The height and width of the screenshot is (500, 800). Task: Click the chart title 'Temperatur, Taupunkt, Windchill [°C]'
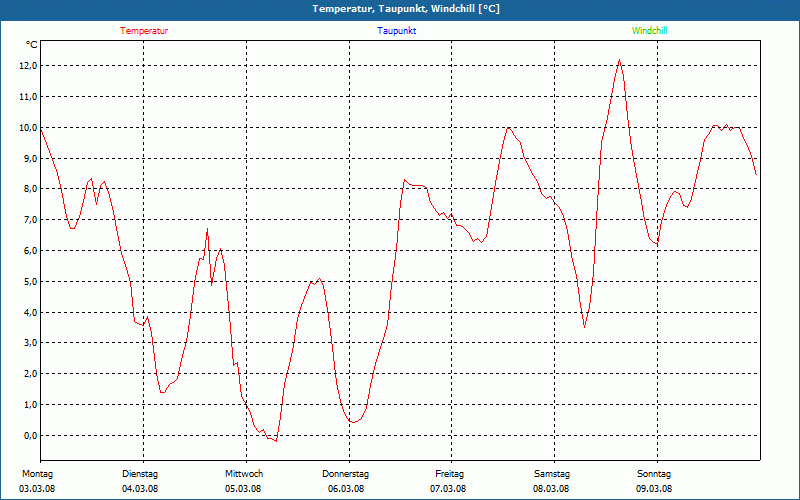click(406, 9)
